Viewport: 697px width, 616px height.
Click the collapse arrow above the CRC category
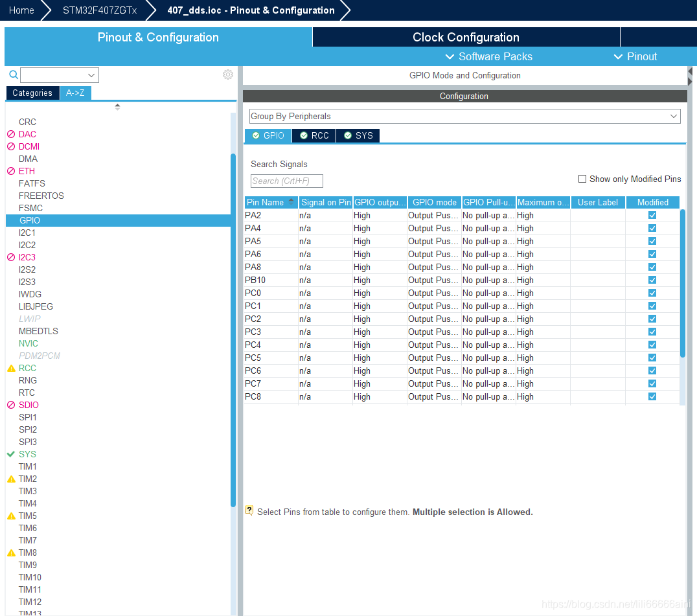point(117,107)
